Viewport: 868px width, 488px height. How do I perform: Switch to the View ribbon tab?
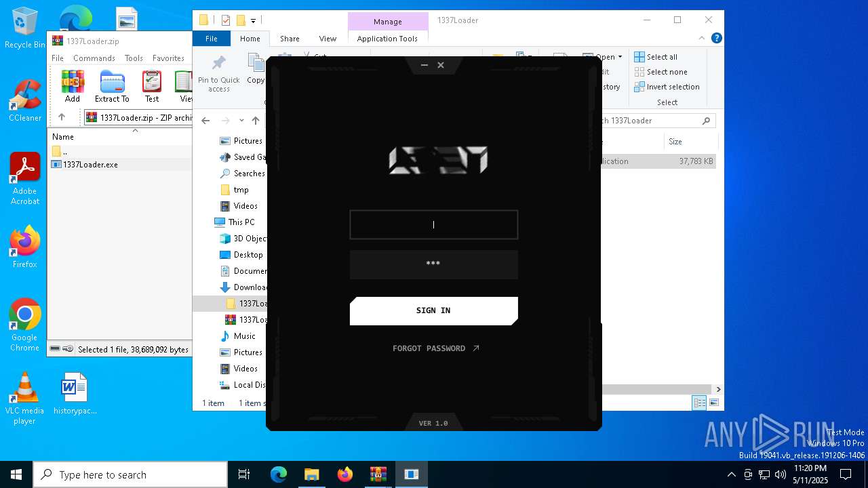pyautogui.click(x=328, y=39)
